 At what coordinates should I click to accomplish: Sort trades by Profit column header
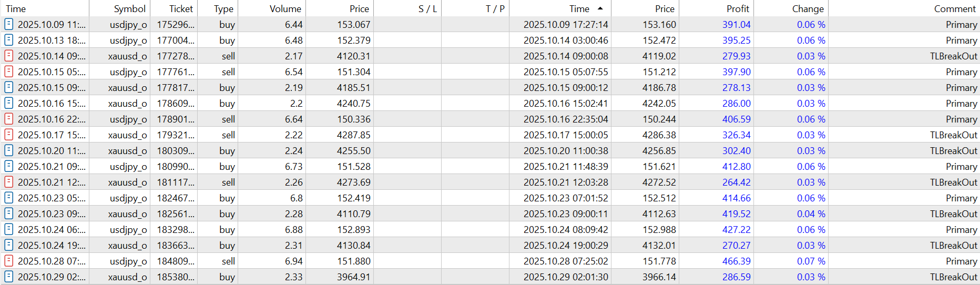click(738, 8)
